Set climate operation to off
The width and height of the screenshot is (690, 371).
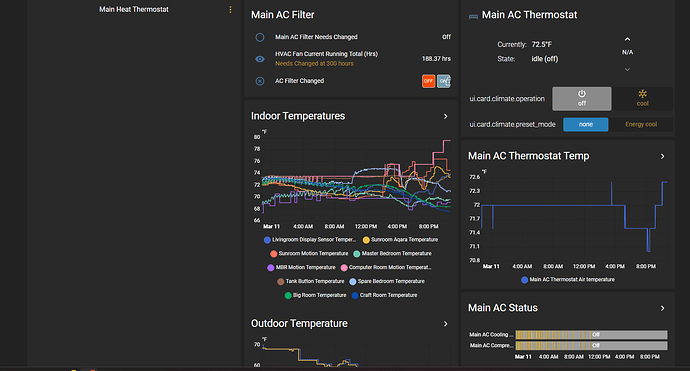pyautogui.click(x=582, y=98)
